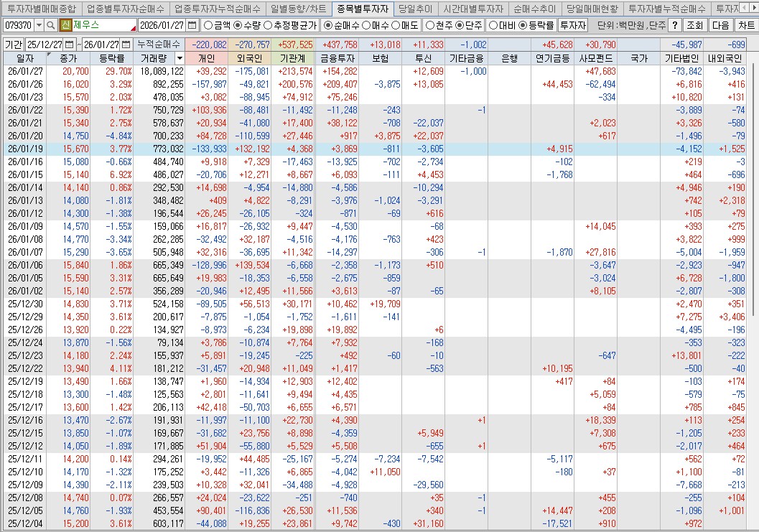759x532 pixels.
Task: Open the ? help button
Action: [675, 25]
